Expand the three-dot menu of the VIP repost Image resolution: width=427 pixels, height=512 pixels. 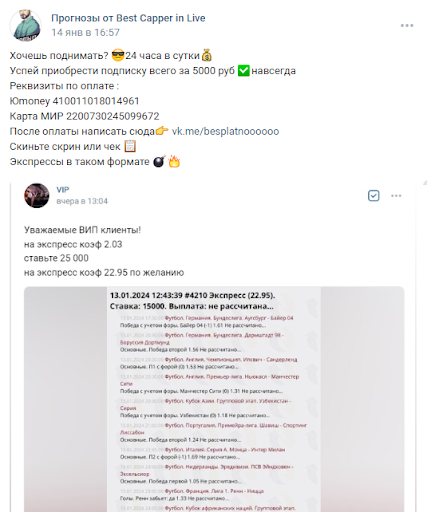[396, 196]
